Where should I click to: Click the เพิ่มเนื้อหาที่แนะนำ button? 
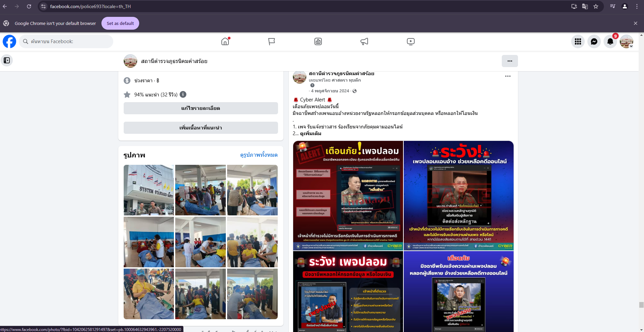pos(201,128)
